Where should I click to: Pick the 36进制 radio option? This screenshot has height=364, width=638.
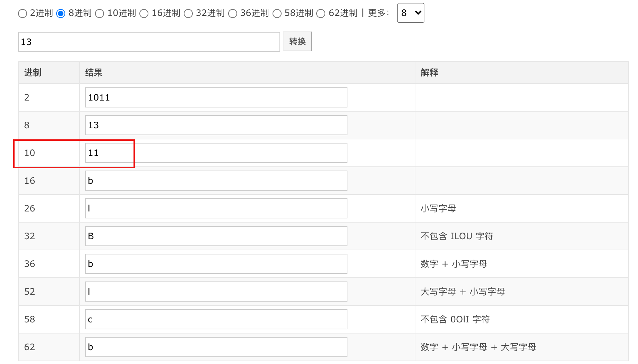[233, 14]
